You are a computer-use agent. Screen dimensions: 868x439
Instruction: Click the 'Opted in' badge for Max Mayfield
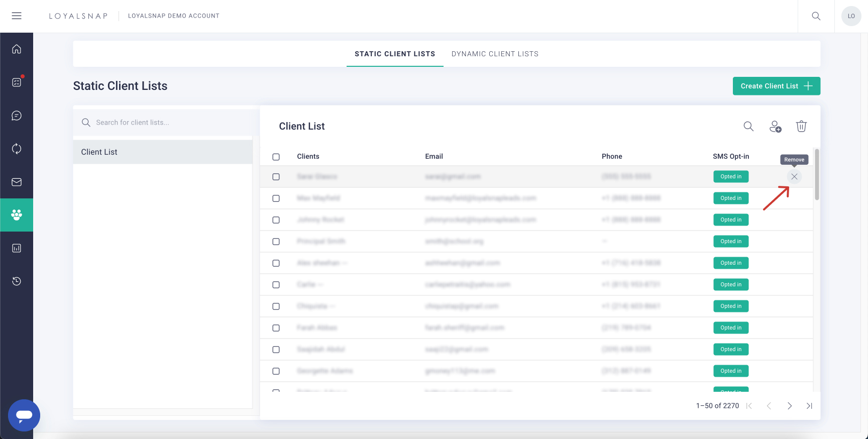731,198
